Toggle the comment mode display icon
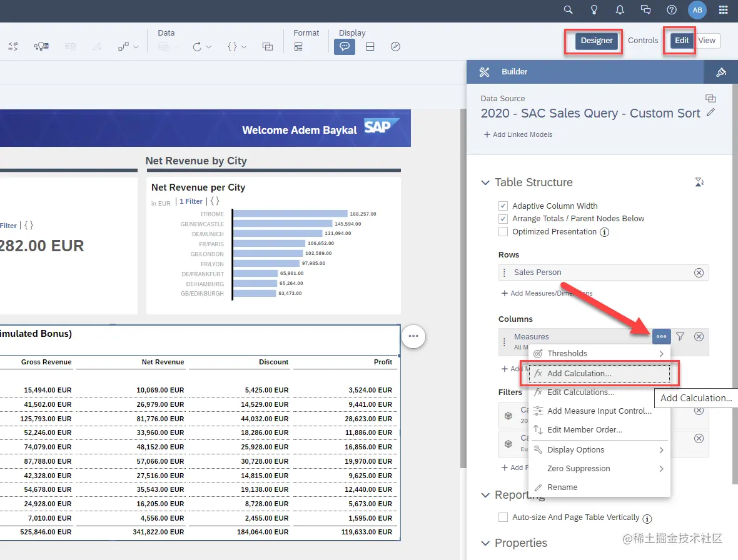Viewport: 738px width, 560px height. point(345,46)
